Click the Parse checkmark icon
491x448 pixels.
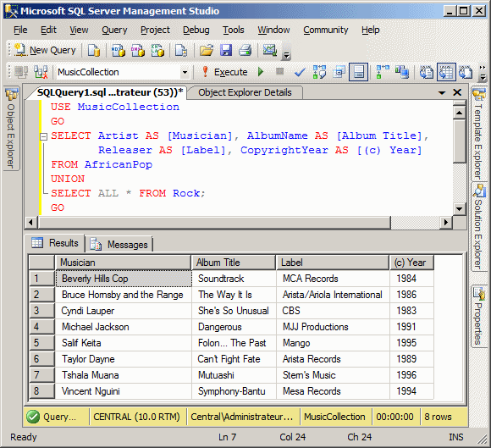300,72
